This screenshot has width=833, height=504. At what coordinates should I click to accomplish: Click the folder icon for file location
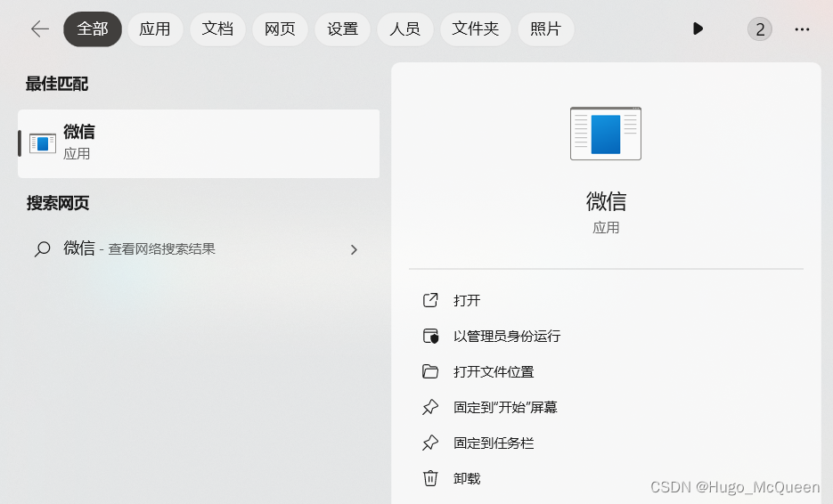[x=430, y=371]
